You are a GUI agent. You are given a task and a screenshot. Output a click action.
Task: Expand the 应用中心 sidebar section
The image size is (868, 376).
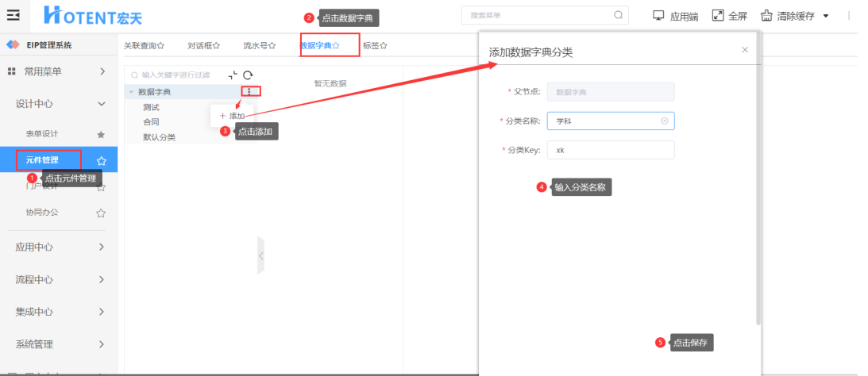coord(102,247)
